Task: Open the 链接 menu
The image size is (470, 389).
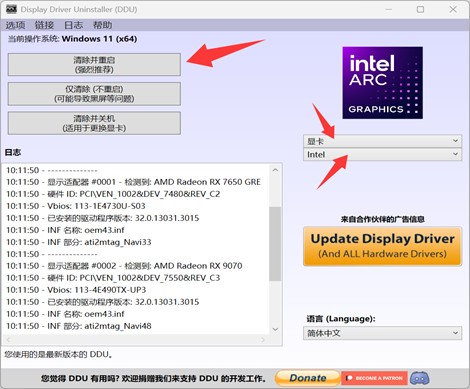Action: (44, 25)
